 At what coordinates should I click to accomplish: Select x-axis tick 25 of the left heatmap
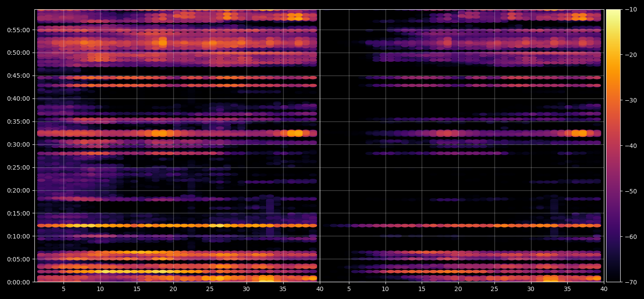pos(210,289)
